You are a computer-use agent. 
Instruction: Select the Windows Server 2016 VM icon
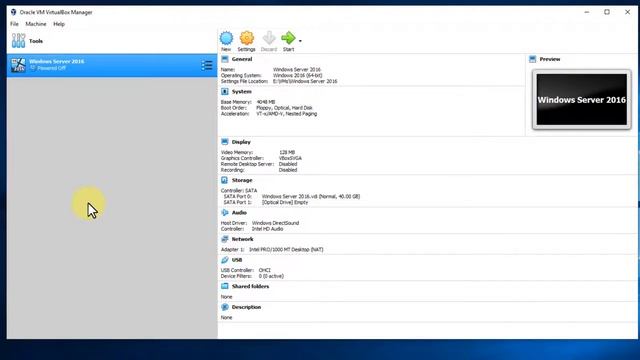(x=18, y=65)
